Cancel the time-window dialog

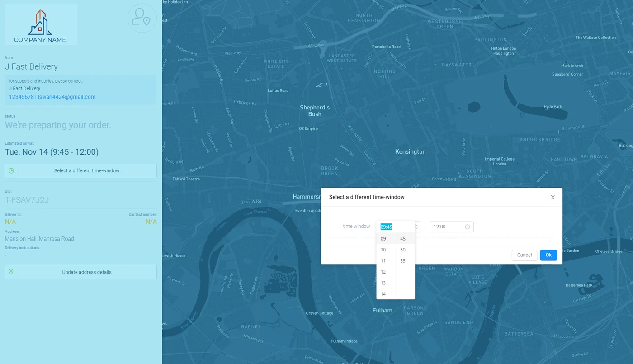(x=524, y=255)
